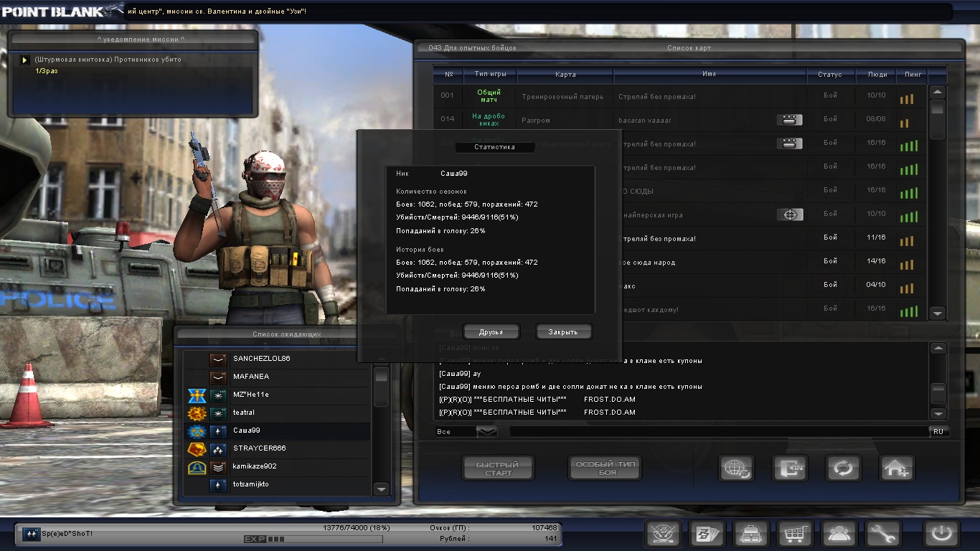Sort rooms by Имя column header
This screenshot has width=980, height=551.
(x=709, y=75)
